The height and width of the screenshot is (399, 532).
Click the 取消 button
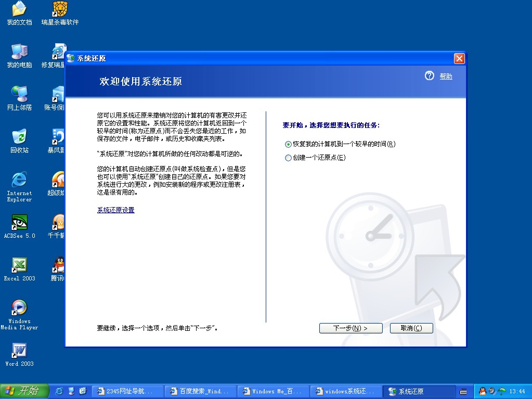tap(411, 328)
